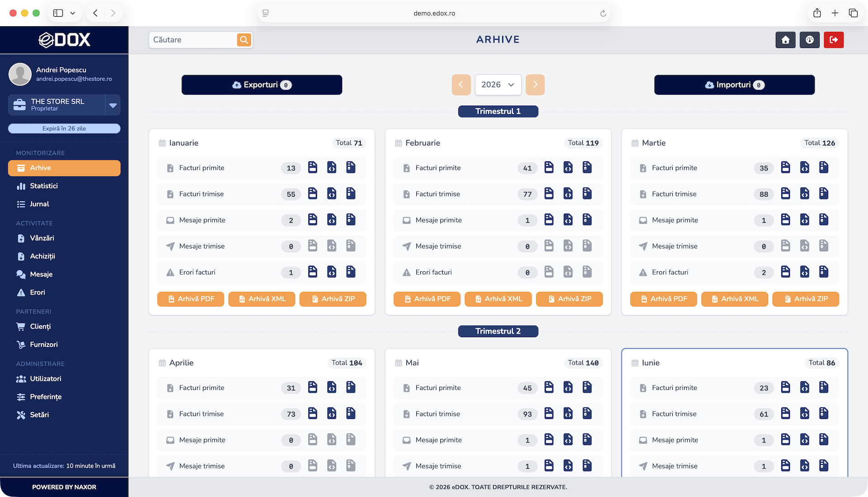Viewport: 868px width, 497px height.
Task: Click the orange search magnifier icon
Action: pyautogui.click(x=244, y=40)
